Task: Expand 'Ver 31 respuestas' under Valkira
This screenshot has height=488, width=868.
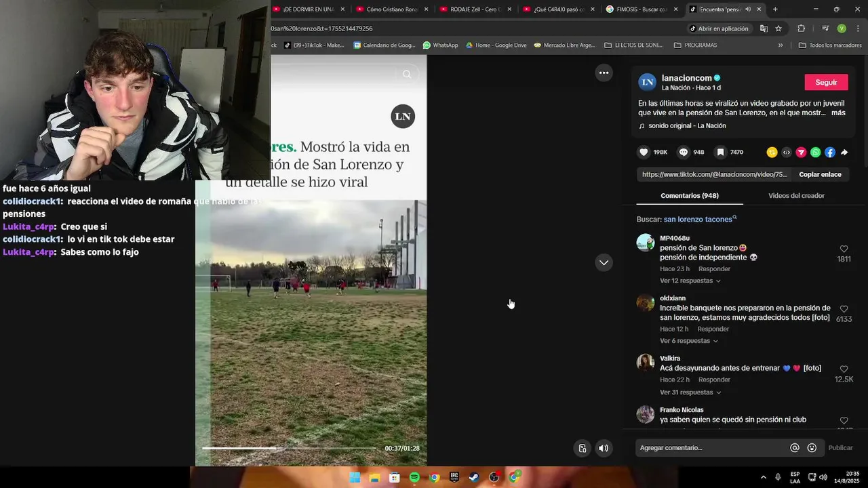Action: tap(690, 392)
